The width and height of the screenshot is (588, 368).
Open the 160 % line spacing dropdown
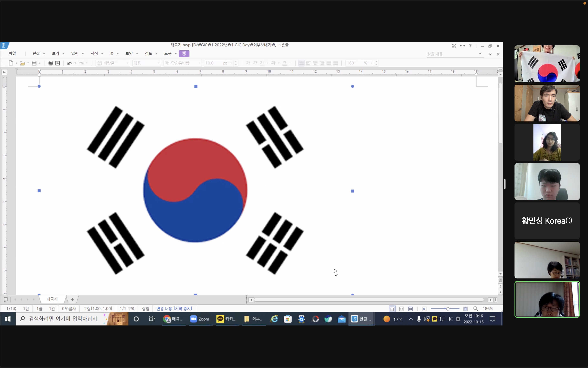[x=372, y=63]
